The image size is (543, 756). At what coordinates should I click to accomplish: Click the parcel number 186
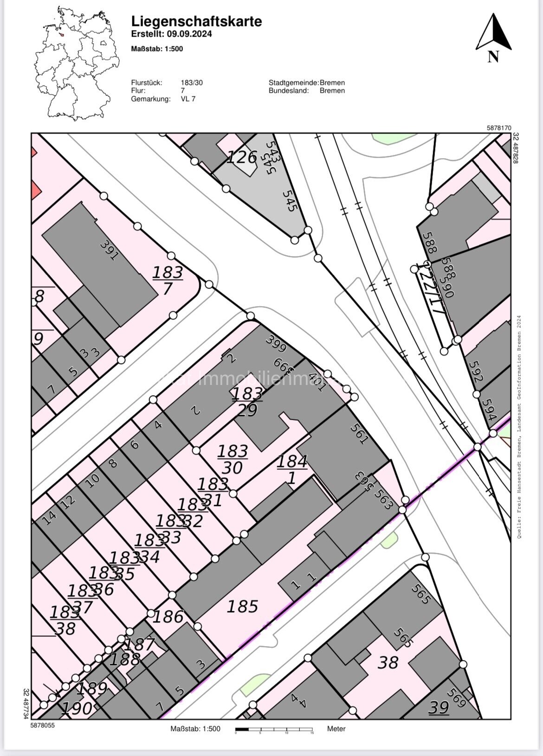168,616
